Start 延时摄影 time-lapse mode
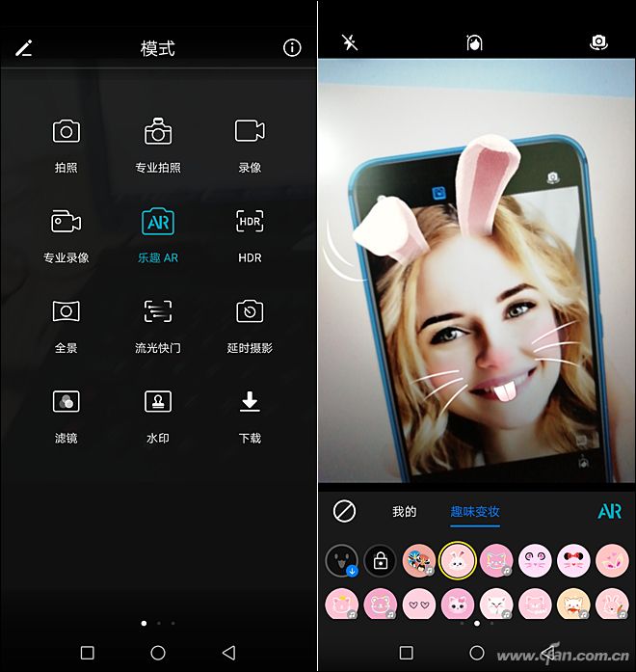 point(250,311)
